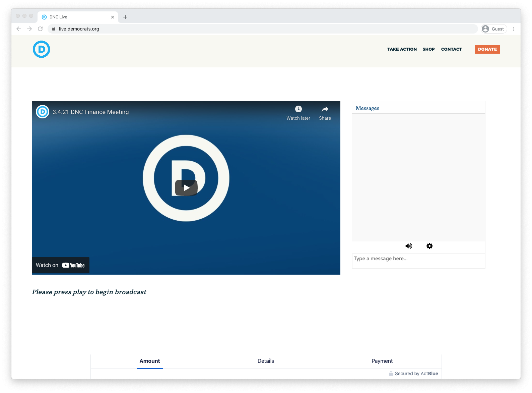
Task: Click the Share arrow icon on video
Action: (x=325, y=109)
